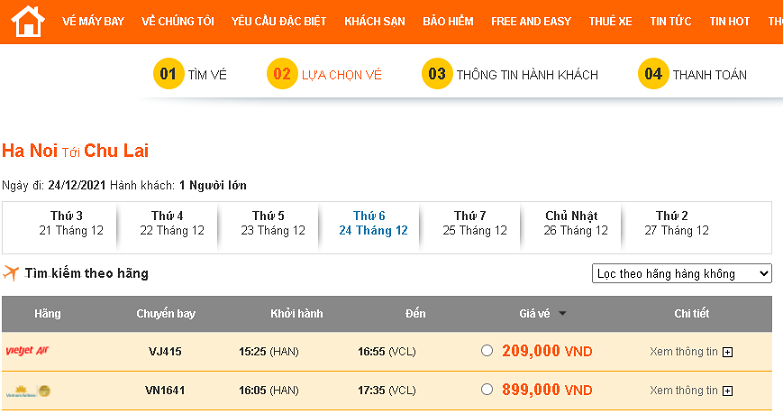Click the Vietnam Airlines logo

pos(28,391)
